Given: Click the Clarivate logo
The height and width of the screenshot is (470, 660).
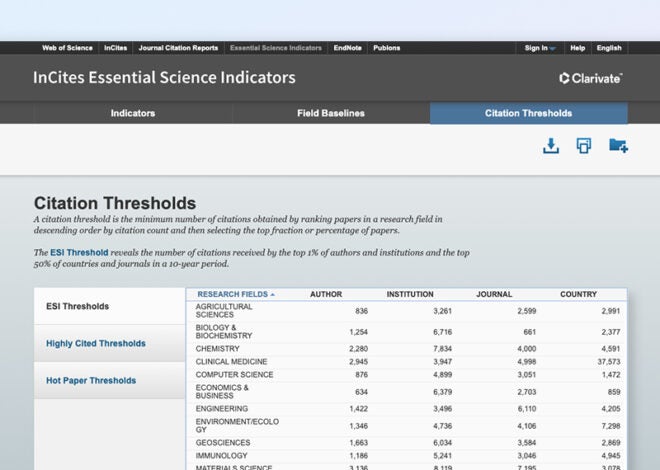Looking at the screenshot, I should click(x=591, y=78).
